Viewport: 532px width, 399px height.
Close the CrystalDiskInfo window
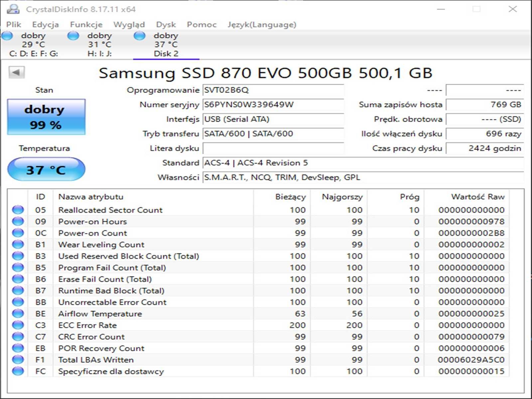click(x=513, y=9)
